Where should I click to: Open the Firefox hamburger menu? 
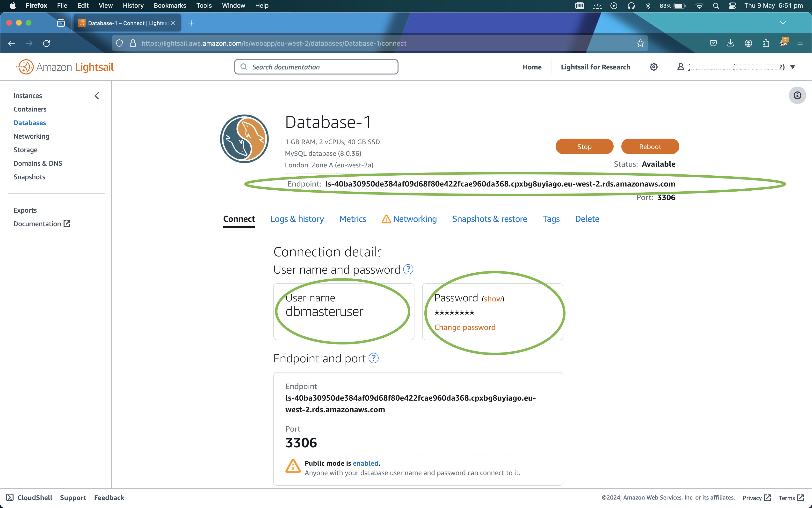click(800, 43)
